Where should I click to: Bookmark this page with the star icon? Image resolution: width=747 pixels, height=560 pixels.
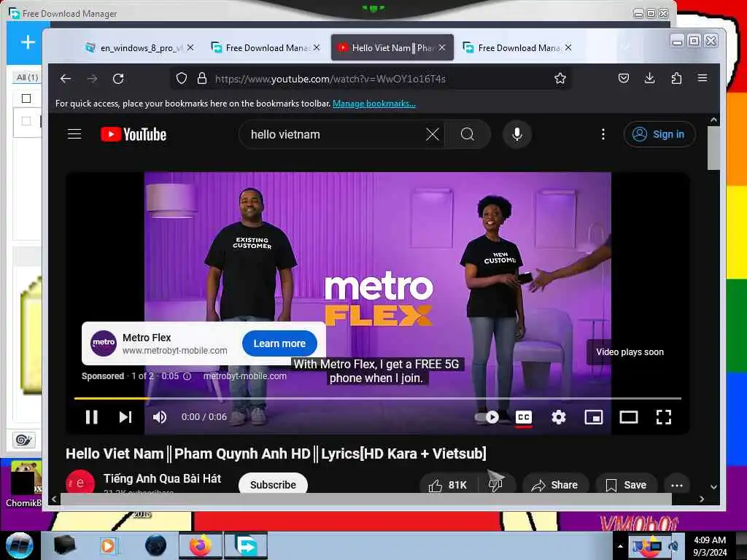pos(560,78)
